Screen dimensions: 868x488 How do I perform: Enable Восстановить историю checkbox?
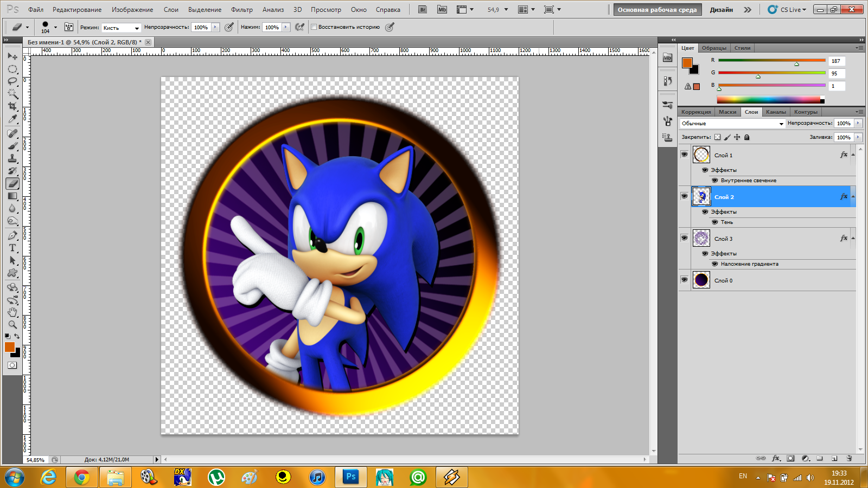pyautogui.click(x=314, y=27)
